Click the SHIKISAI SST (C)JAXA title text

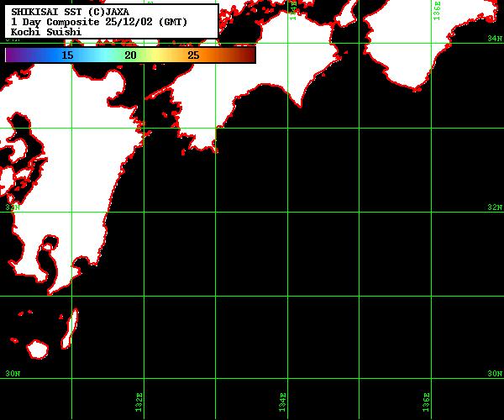pos(70,11)
